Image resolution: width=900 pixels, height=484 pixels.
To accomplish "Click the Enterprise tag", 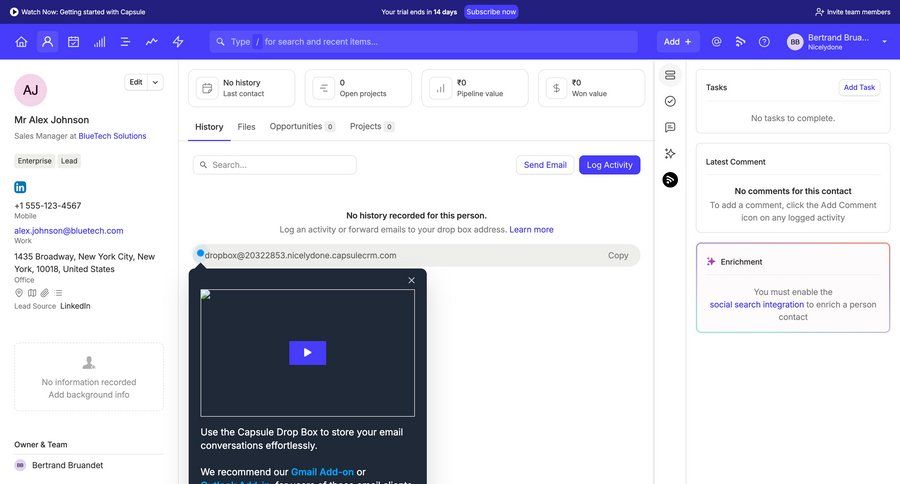I will pos(34,161).
